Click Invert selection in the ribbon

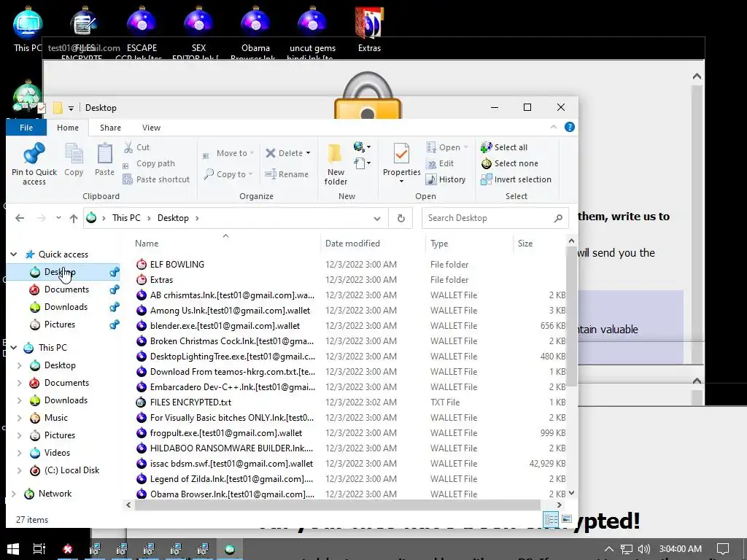(x=516, y=179)
